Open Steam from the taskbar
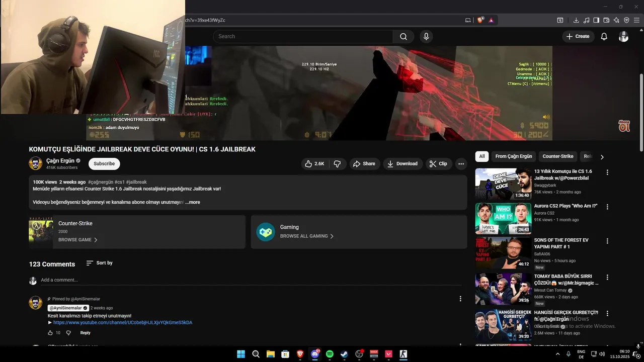This screenshot has width=644, height=362. [x=344, y=354]
